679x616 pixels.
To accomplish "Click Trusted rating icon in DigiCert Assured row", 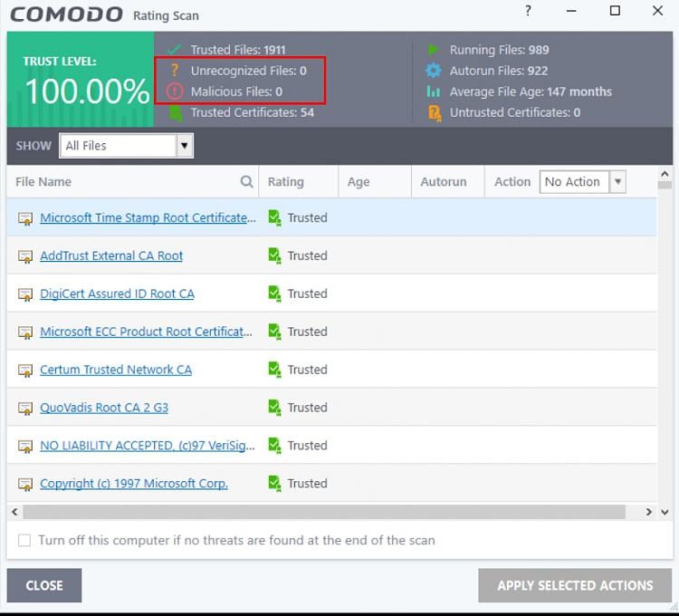I will click(x=274, y=294).
